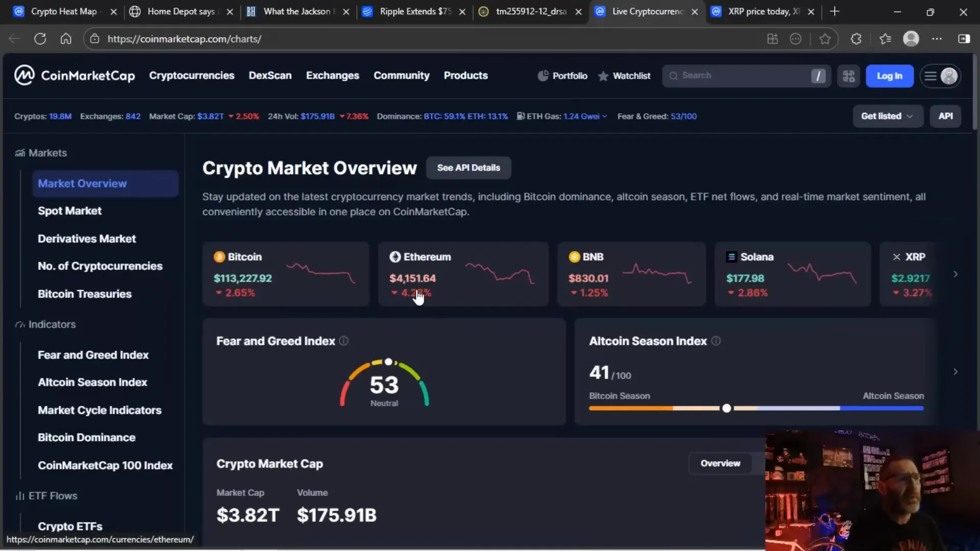Open a new browser tab
This screenshot has width=980, height=551.
click(835, 11)
